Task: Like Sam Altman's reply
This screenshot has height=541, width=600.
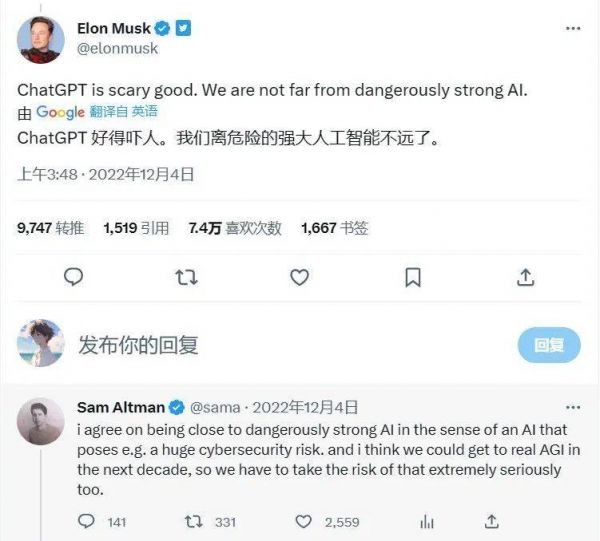Action: coord(304,521)
